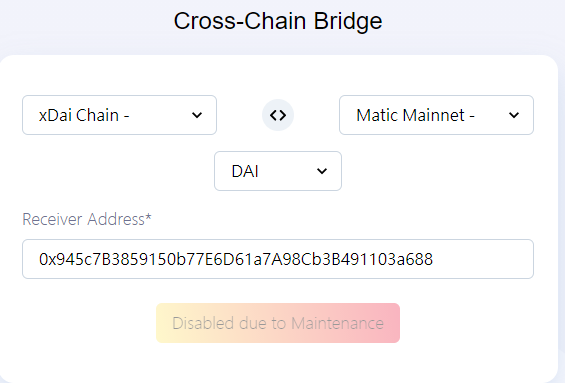Screen dimensions: 565x383
Task: Click the Receiver Address* label
Action: 87,219
